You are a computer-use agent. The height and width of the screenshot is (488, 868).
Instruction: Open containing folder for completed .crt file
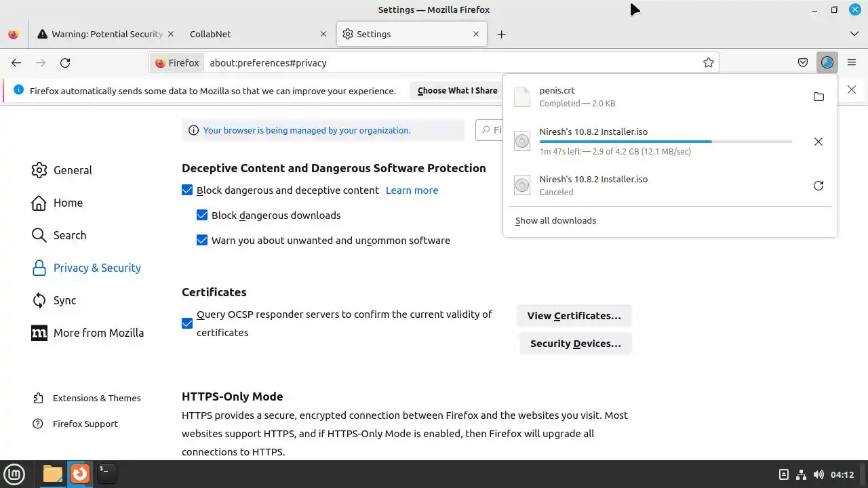818,97
